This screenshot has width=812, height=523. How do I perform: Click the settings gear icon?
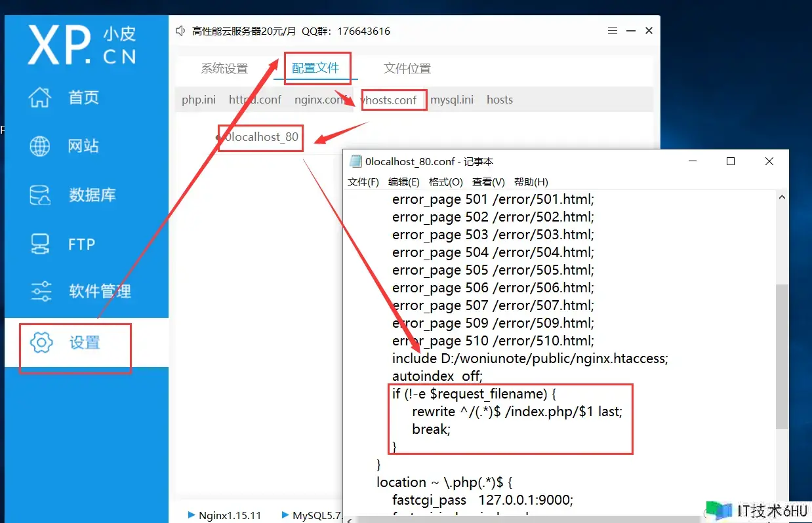41,342
